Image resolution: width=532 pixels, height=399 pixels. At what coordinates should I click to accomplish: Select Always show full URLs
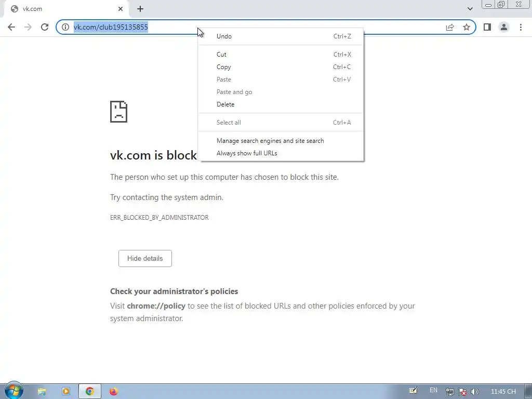coord(281,153)
